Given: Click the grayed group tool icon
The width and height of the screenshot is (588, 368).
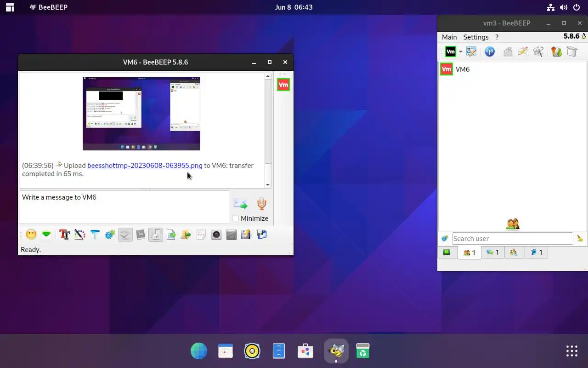Looking at the screenshot, I should coord(538,52).
